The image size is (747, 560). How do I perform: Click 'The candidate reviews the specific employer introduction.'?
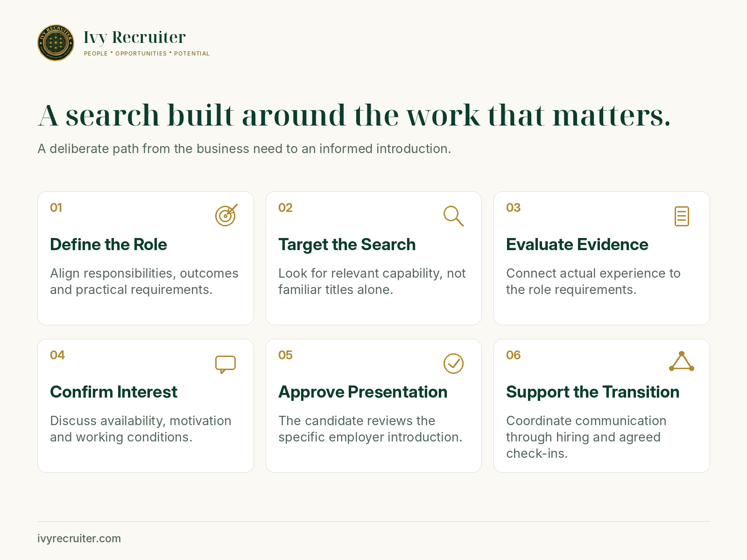pos(370,429)
